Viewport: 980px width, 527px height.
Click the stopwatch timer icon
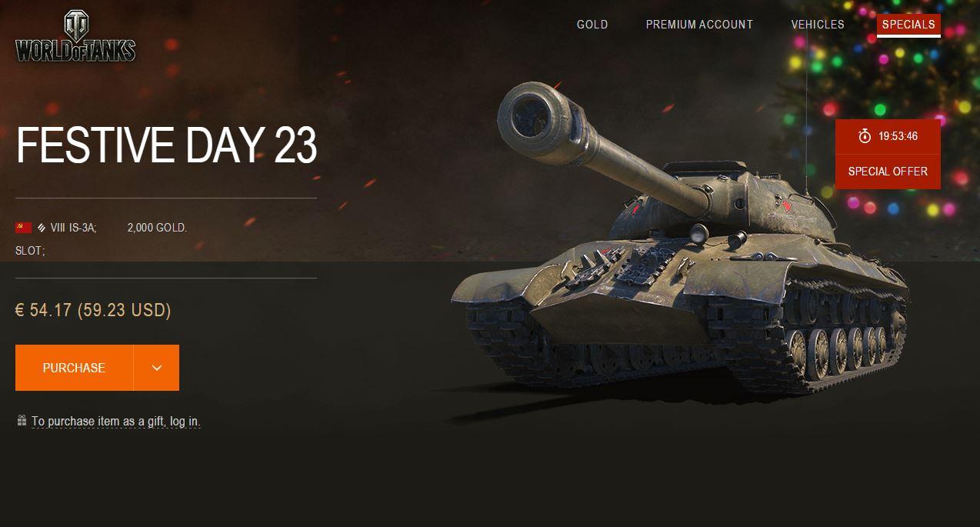pyautogui.click(x=865, y=136)
